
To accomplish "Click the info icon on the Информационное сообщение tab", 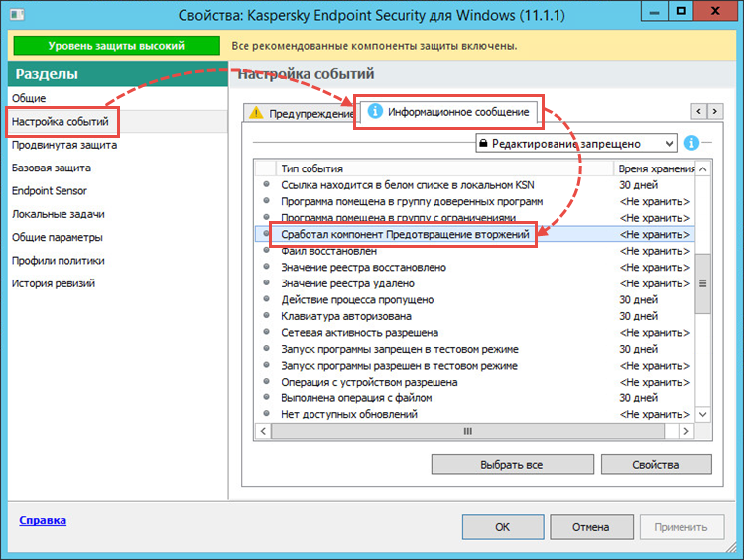I will [375, 111].
